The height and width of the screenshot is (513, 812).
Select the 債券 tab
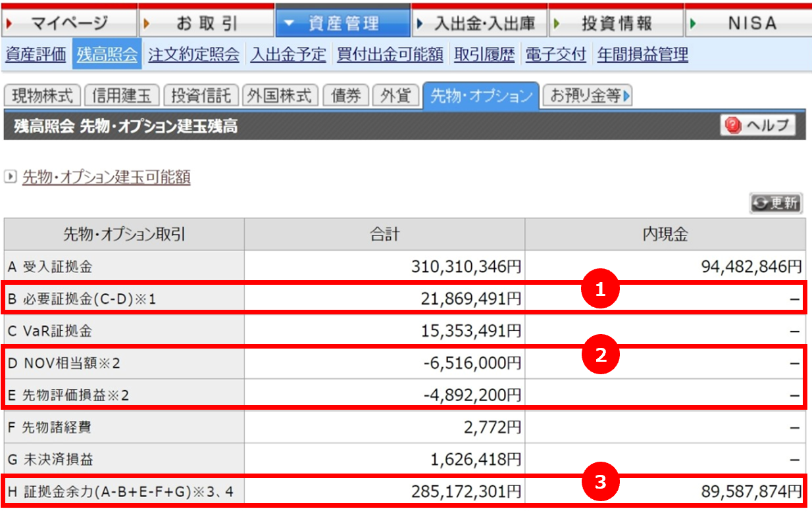click(345, 94)
